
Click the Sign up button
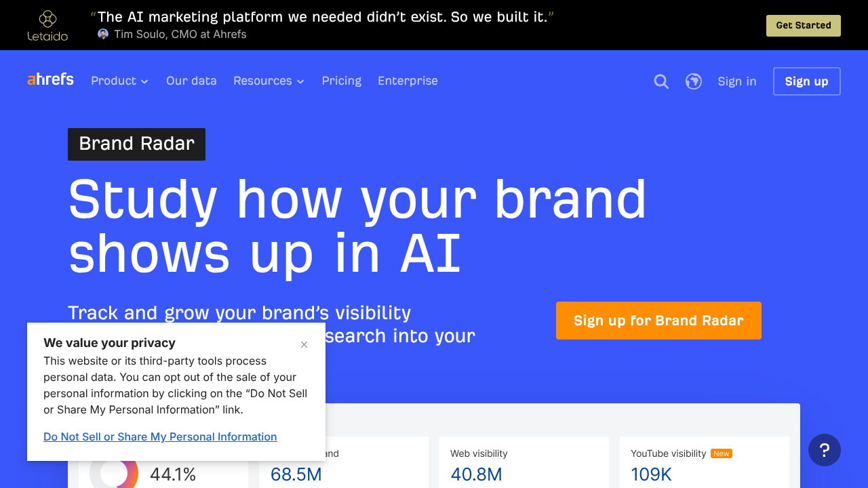(807, 81)
